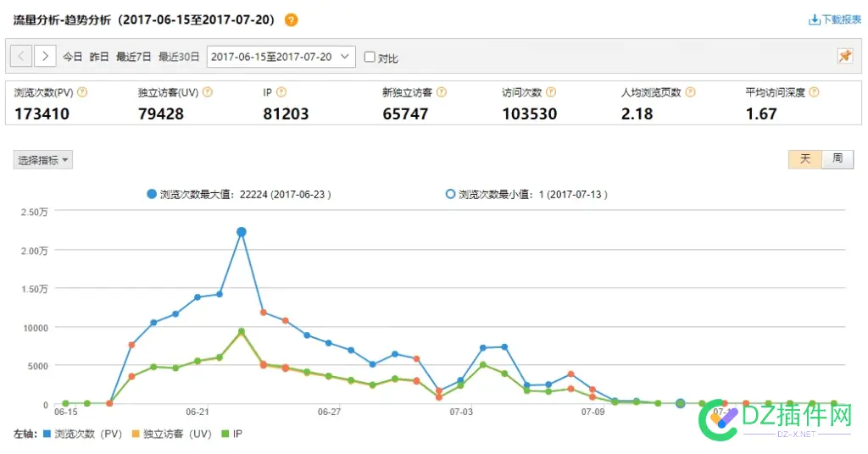This screenshot has height=454, width=868.
Task: Click the 2.50万 y-axis label
Action: click(x=34, y=212)
